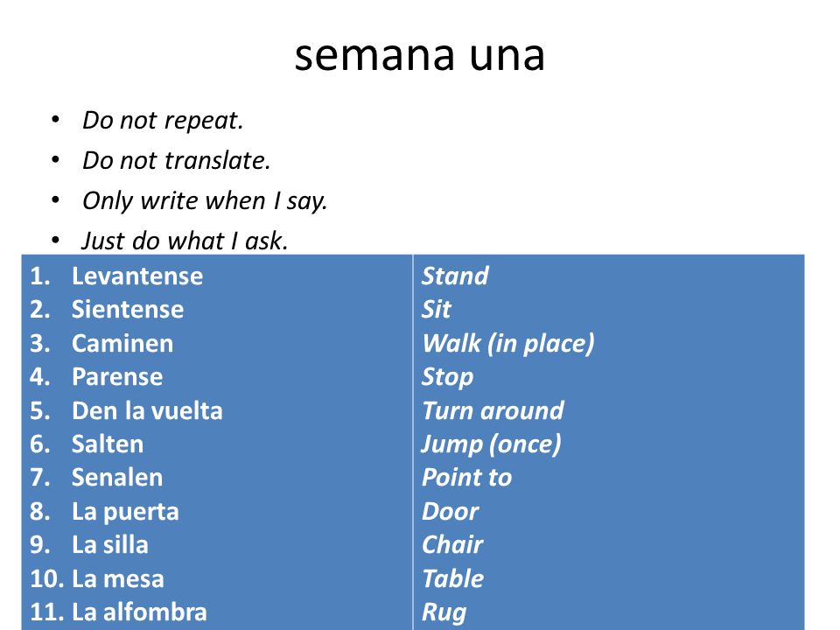The image size is (840, 630).
Task: Click the 'Point to' translation
Action: pos(466,478)
